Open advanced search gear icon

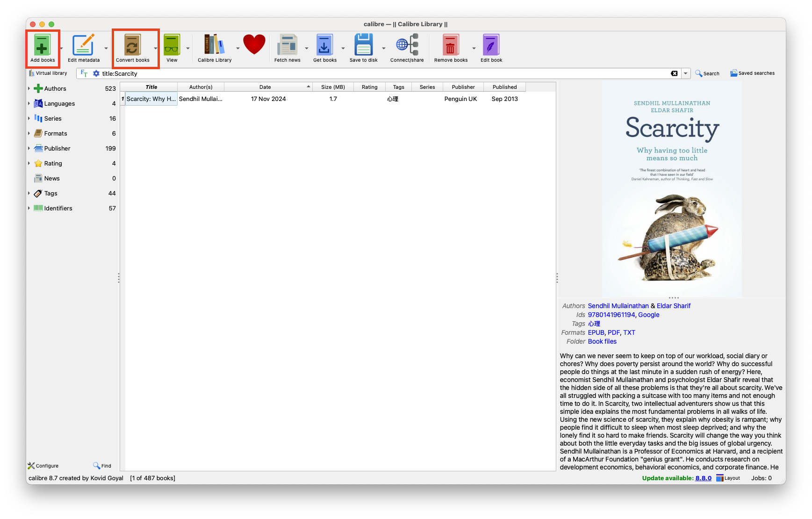(96, 73)
